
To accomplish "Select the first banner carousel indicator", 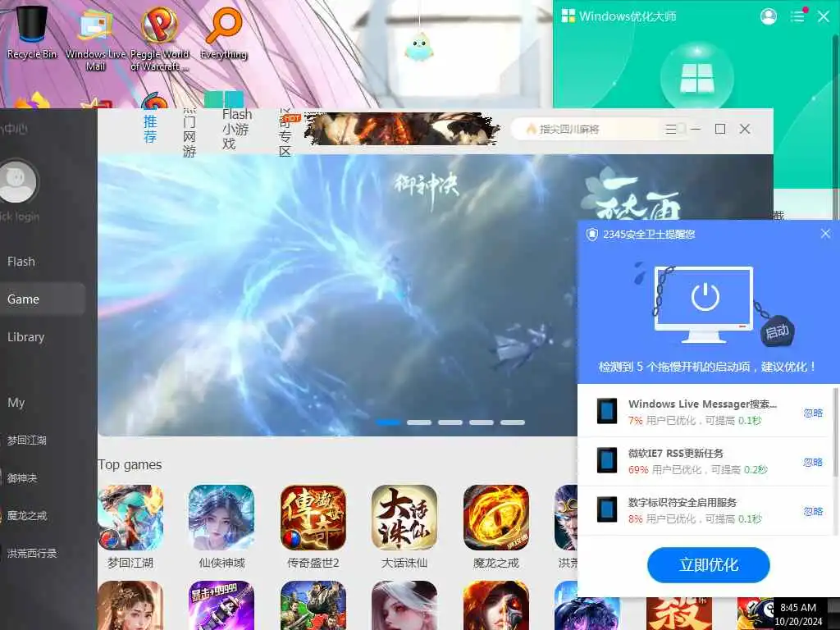I will pos(388,422).
